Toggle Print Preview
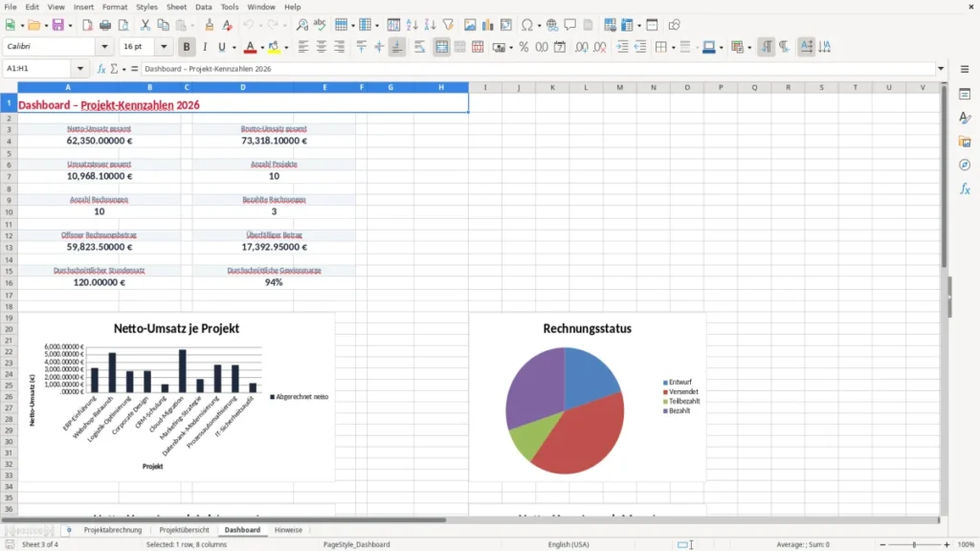The image size is (980, 551). tap(123, 25)
